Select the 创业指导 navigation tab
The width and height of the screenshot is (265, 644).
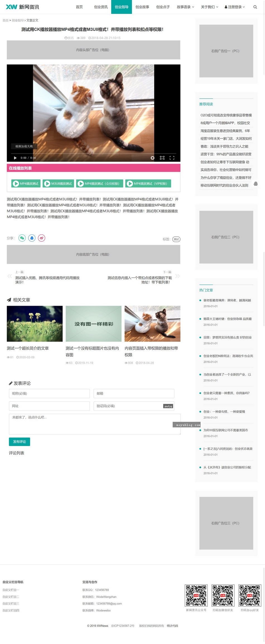tap(122, 7)
